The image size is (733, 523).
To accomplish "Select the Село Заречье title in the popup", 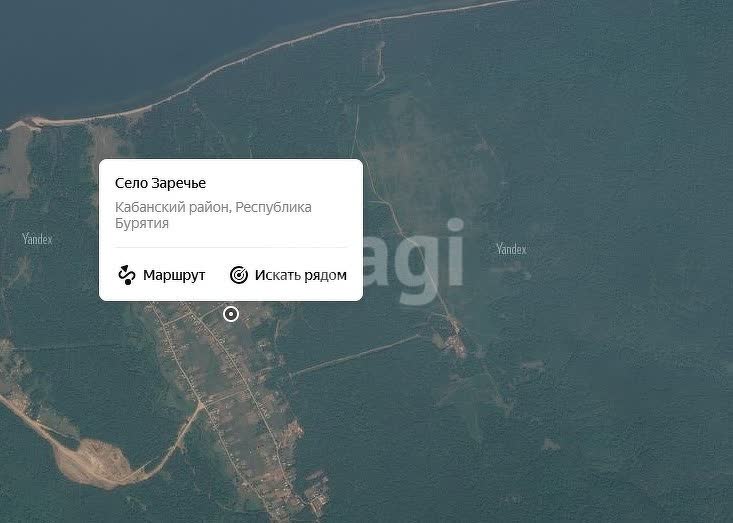I will 160,183.
